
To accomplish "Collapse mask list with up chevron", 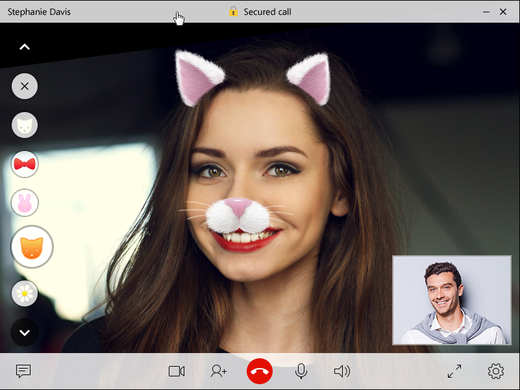I will coord(25,47).
